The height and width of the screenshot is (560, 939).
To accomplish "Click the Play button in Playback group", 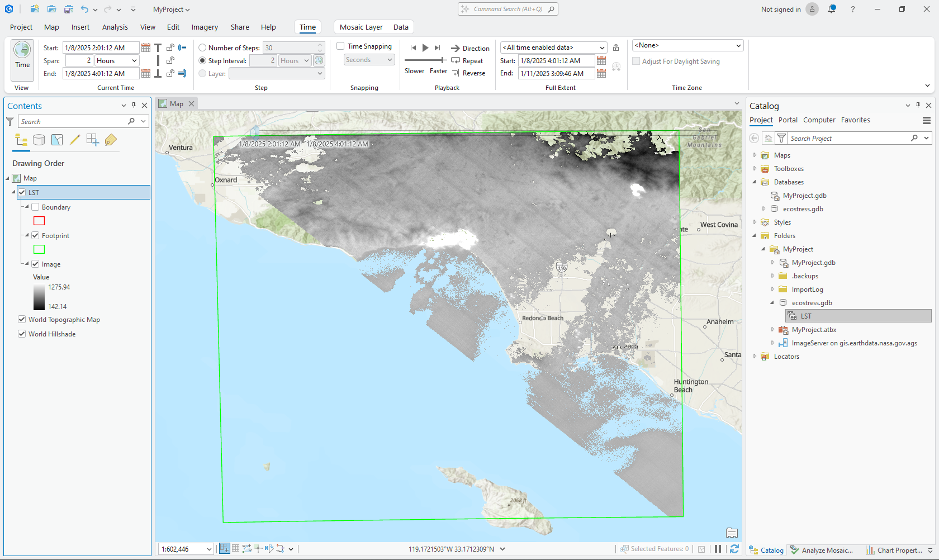I will coord(425,48).
